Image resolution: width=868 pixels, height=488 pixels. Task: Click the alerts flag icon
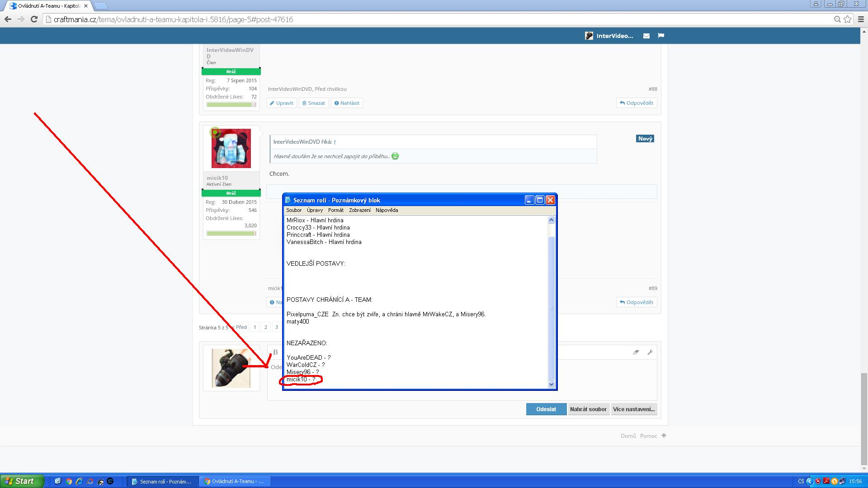(x=661, y=36)
